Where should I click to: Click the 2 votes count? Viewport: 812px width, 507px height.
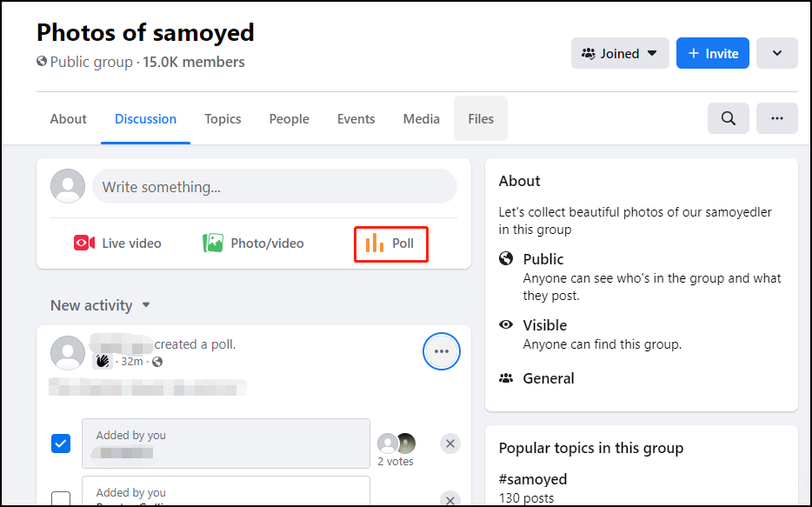point(395,462)
